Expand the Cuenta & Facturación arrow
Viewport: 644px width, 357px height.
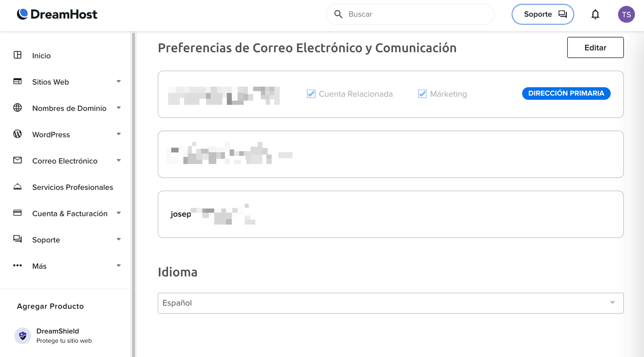pyautogui.click(x=119, y=213)
